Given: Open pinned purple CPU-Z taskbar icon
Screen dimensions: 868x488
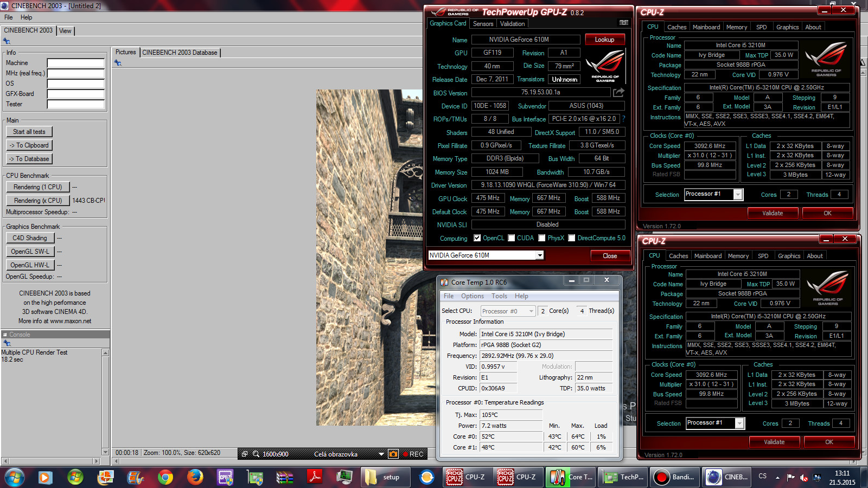Looking at the screenshot, I should pos(225,477).
